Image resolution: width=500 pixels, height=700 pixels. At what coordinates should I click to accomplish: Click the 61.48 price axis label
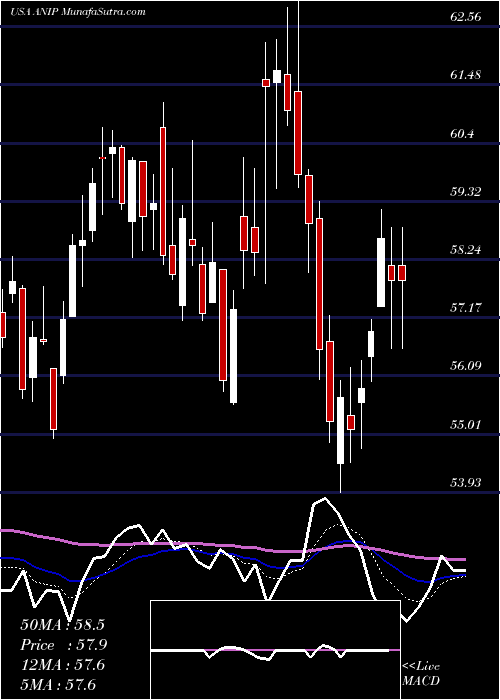[x=466, y=75]
